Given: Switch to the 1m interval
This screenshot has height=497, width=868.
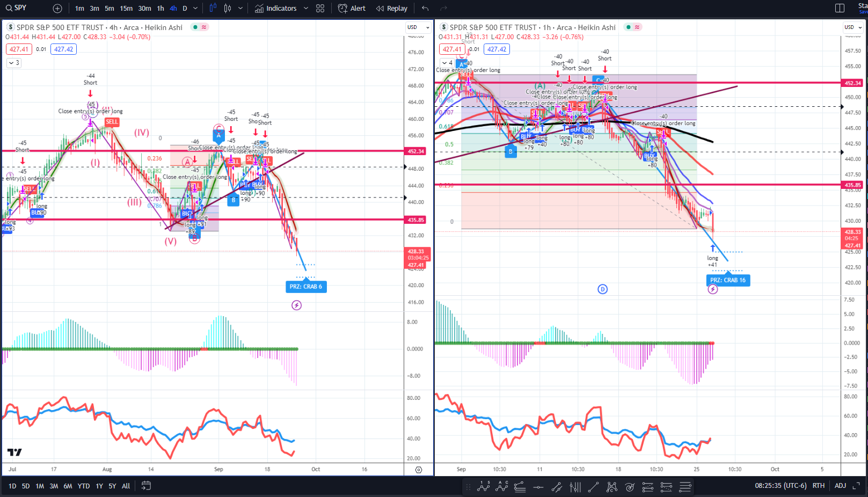Looking at the screenshot, I should click(79, 9).
